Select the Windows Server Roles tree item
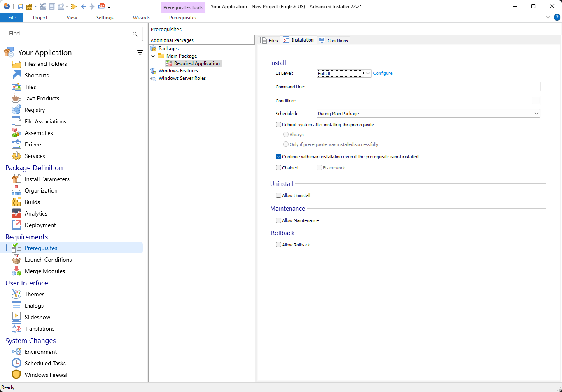562x392 pixels. pyautogui.click(x=182, y=78)
